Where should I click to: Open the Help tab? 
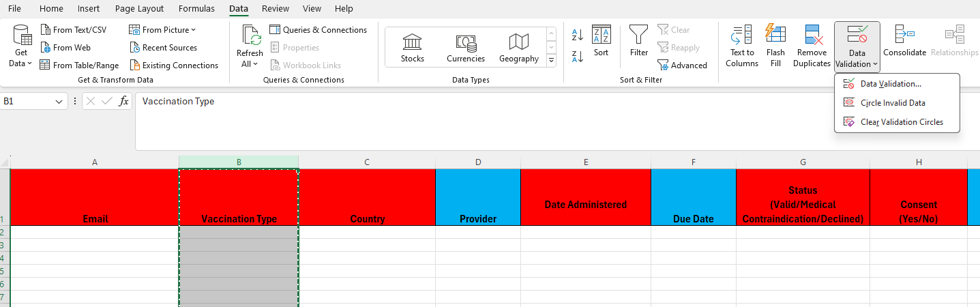pyautogui.click(x=344, y=9)
